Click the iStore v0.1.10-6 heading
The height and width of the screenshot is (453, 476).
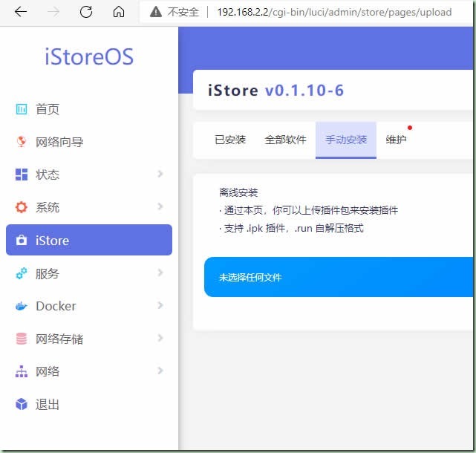[276, 91]
